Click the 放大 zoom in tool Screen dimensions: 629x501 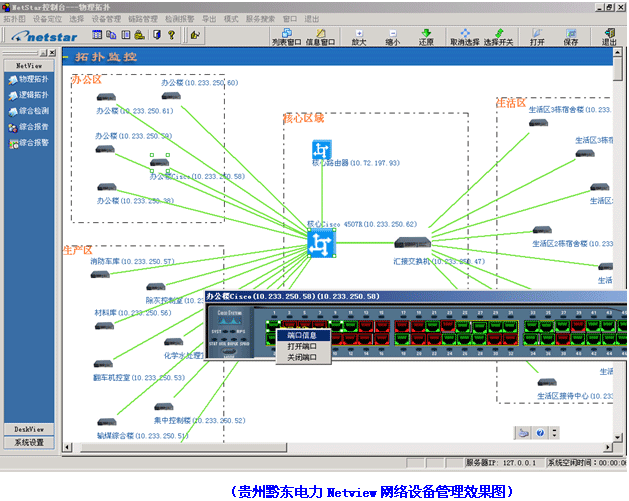coord(359,37)
